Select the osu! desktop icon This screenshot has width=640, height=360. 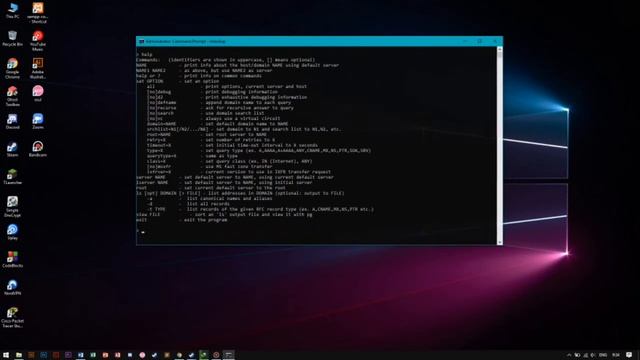(x=38, y=93)
